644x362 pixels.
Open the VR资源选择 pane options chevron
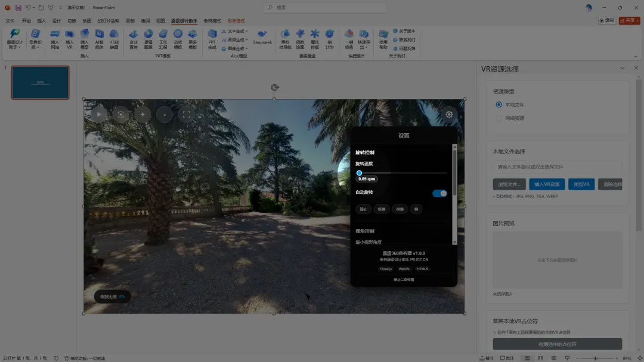622,69
